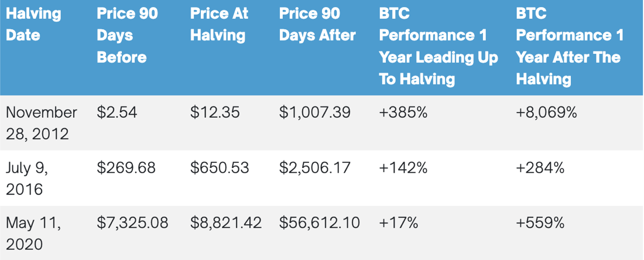Select the $2,506.17 price cell
The width and height of the screenshot is (644, 260).
pos(315,168)
